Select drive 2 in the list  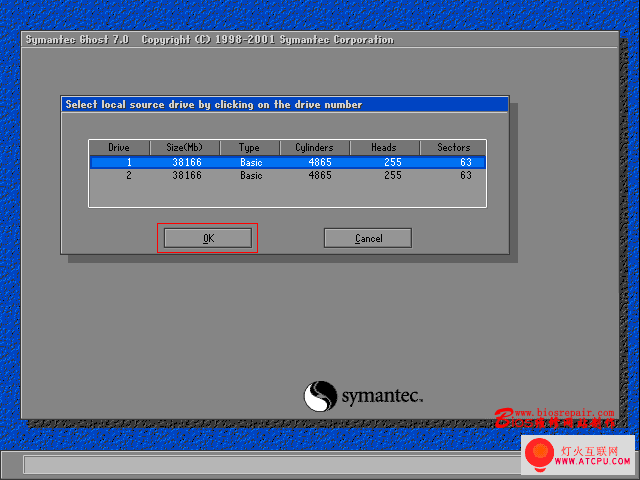pos(288,176)
